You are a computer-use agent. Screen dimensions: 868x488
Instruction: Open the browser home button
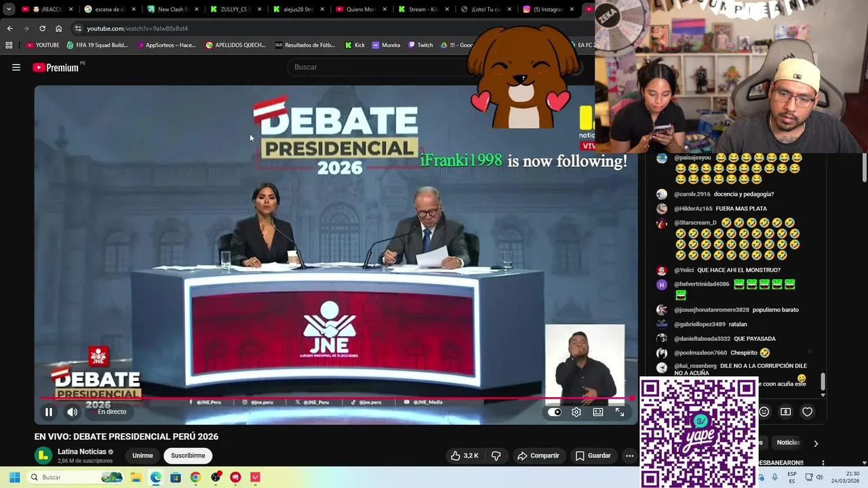pos(58,28)
